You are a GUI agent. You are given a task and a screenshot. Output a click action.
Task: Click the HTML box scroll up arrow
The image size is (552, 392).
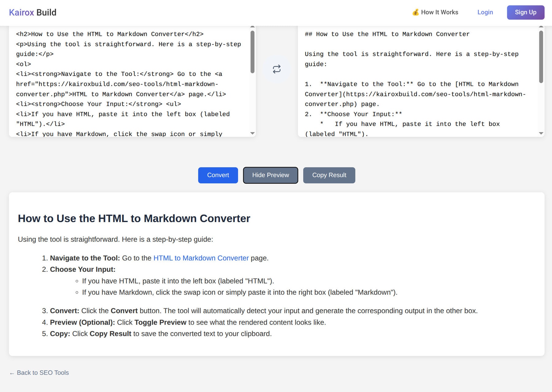(x=252, y=27)
